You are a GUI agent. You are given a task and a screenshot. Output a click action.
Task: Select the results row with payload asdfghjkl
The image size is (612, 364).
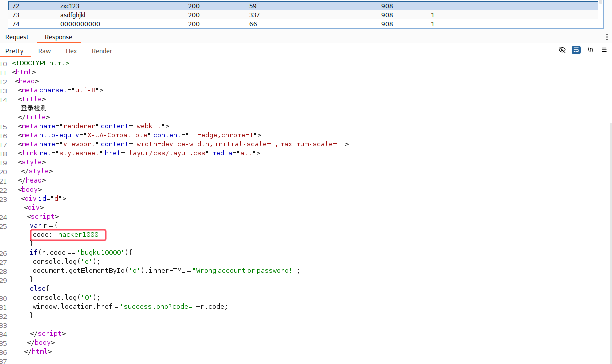click(x=303, y=15)
